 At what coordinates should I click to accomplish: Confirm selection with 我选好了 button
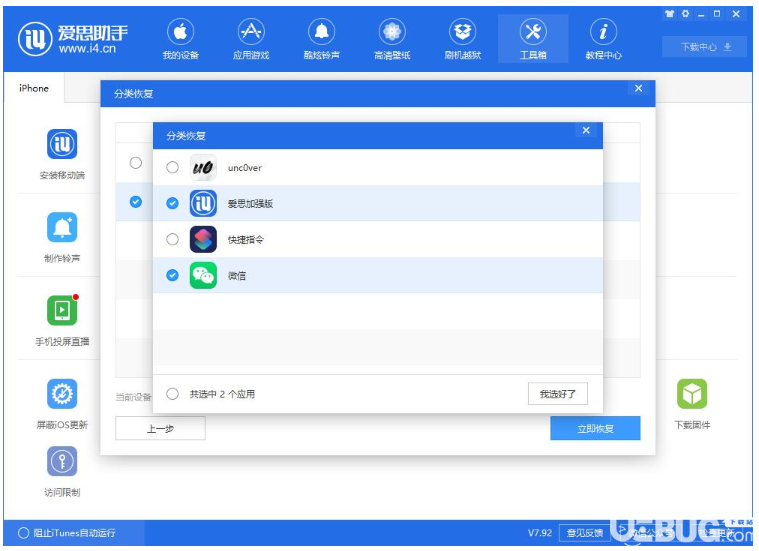point(558,394)
